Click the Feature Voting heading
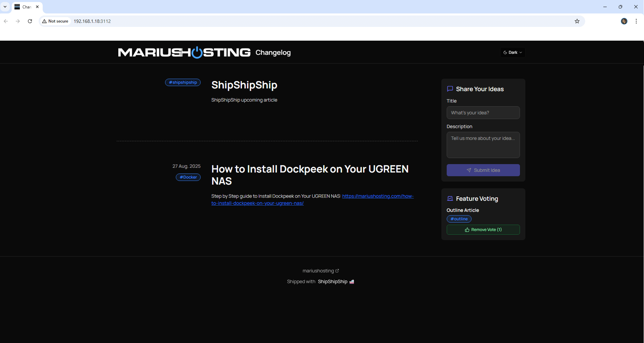The height and width of the screenshot is (343, 644). (477, 199)
